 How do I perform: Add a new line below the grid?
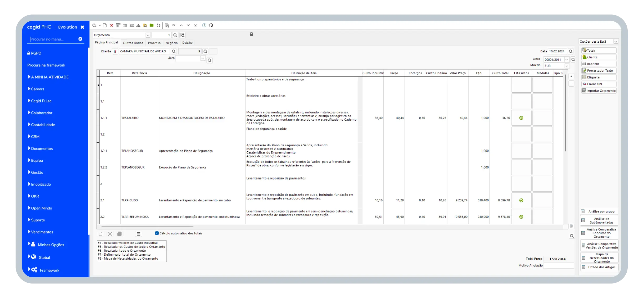click(x=101, y=234)
